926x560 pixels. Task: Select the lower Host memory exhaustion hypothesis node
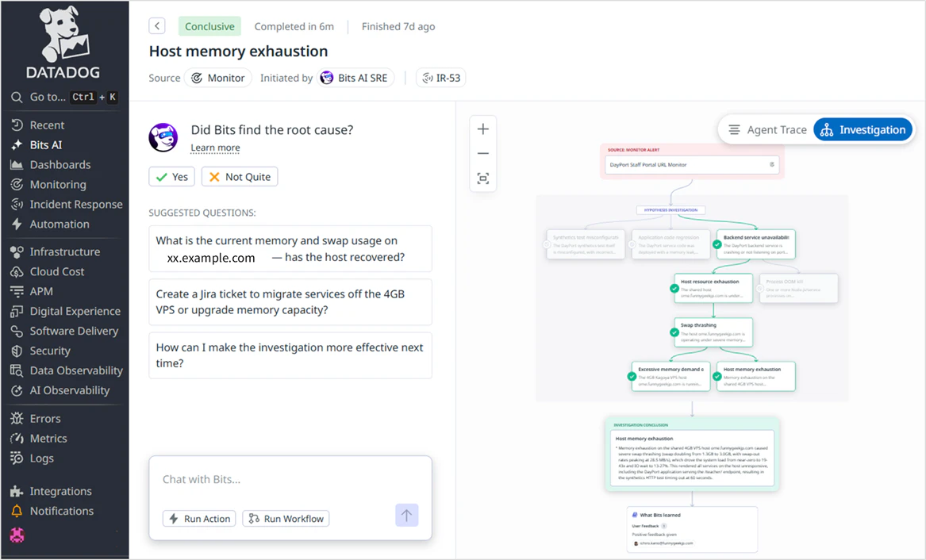click(756, 377)
